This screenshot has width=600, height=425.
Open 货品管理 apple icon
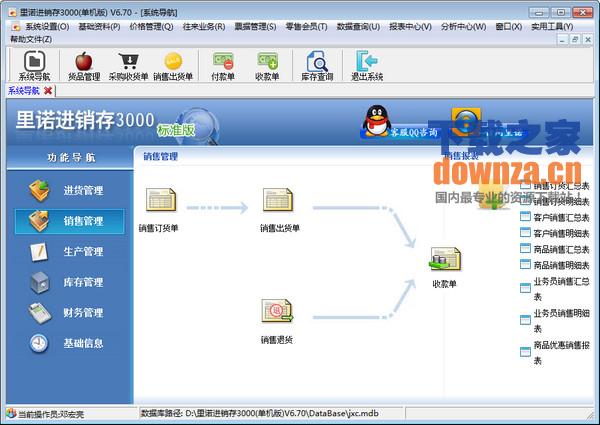click(84, 65)
